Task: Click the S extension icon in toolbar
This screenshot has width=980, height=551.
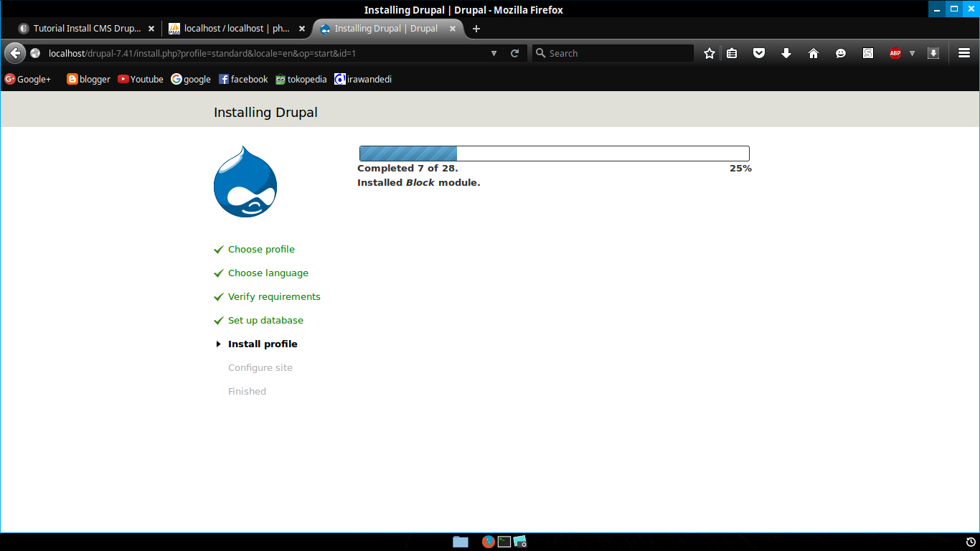Action: pos(867,52)
